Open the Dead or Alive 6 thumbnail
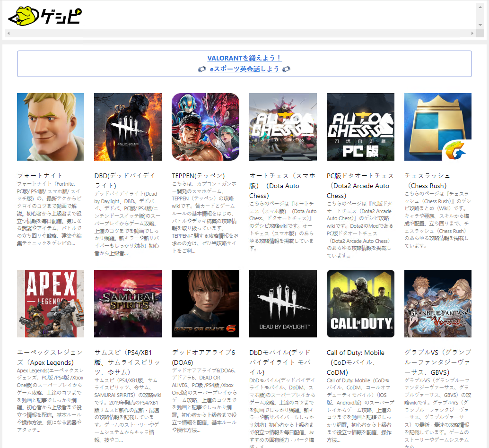 tap(206, 304)
